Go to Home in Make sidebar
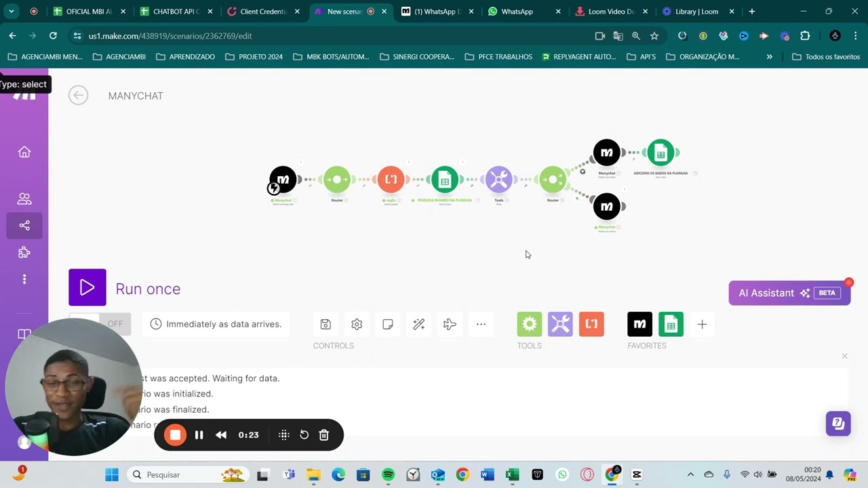This screenshot has height=488, width=868. pyautogui.click(x=24, y=152)
